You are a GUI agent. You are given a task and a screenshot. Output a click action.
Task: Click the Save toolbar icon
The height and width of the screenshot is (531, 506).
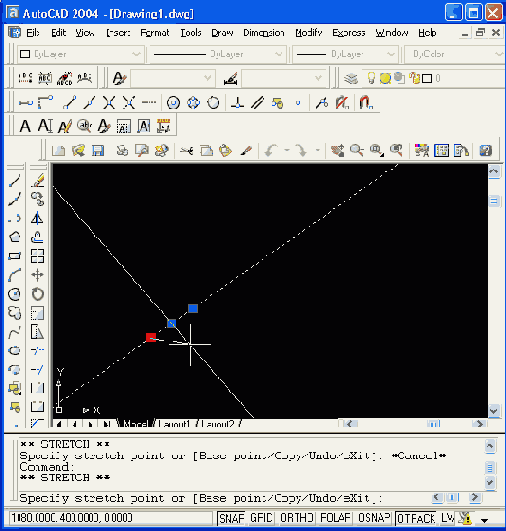98,150
